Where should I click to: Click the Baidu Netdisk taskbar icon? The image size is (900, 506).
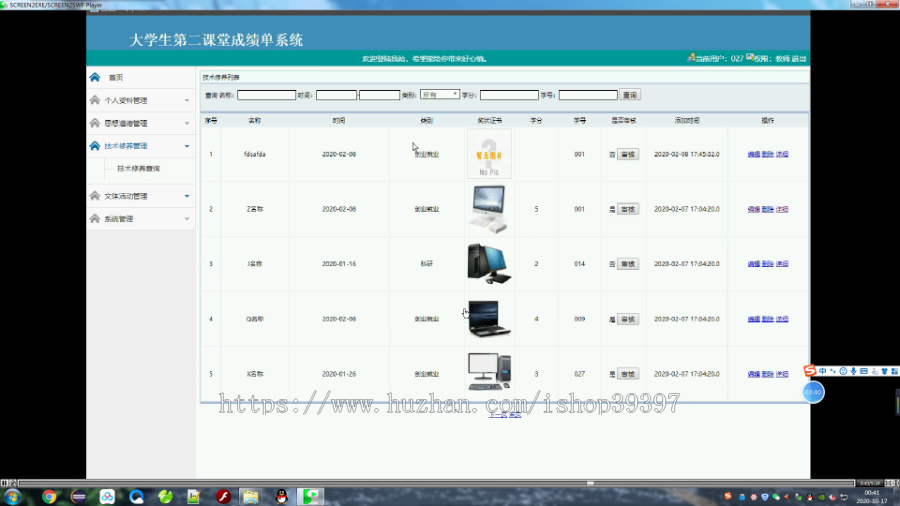[x=107, y=497]
